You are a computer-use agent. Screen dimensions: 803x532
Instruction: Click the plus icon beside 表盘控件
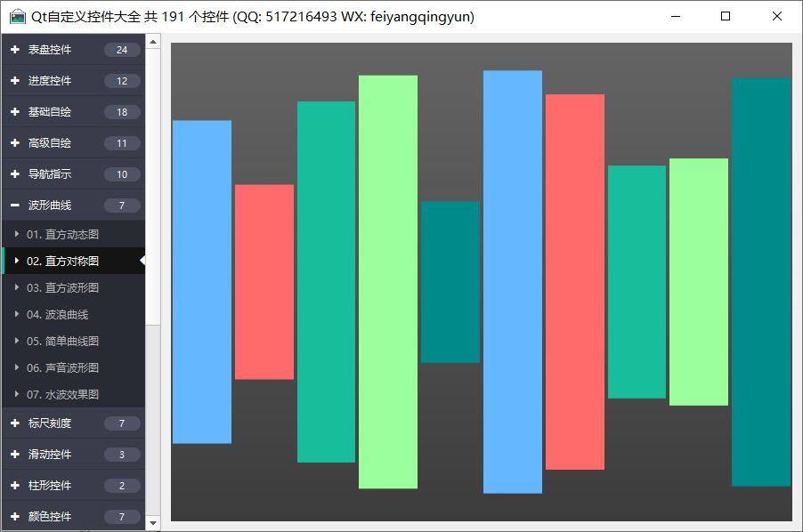click(15, 50)
